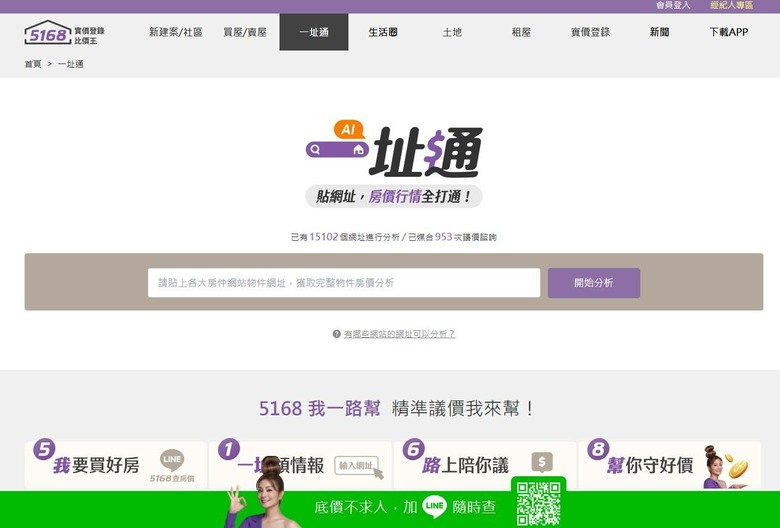Click the LINE icon in green banner
The image size is (780, 528).
pyautogui.click(x=435, y=507)
